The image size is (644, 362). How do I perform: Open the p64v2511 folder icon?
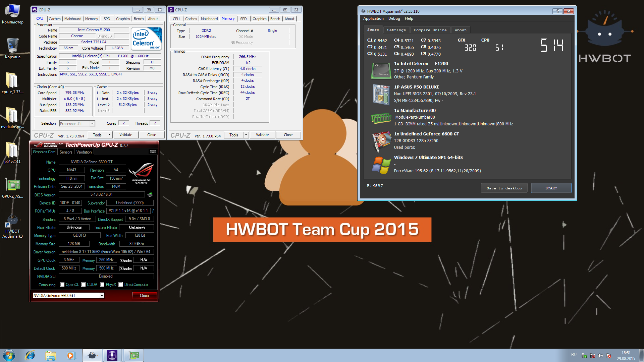[x=13, y=153]
